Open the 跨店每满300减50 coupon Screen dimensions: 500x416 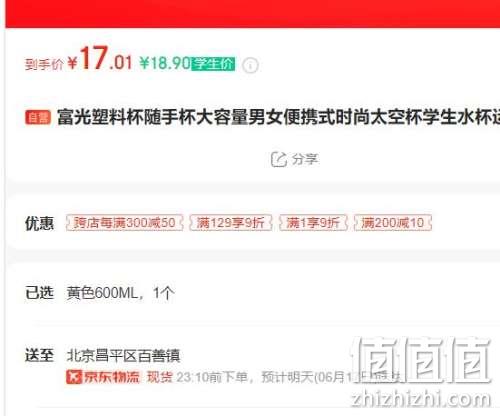(x=125, y=222)
